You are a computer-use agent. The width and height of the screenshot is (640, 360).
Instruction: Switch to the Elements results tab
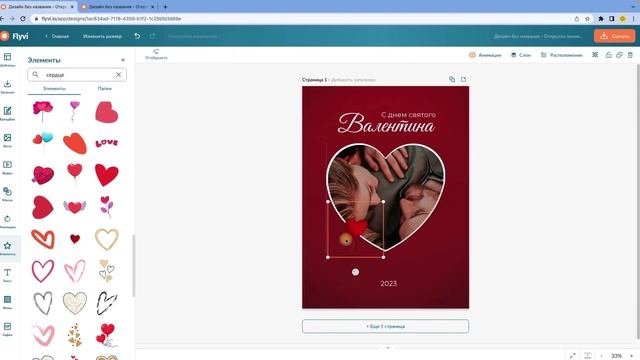coord(54,89)
